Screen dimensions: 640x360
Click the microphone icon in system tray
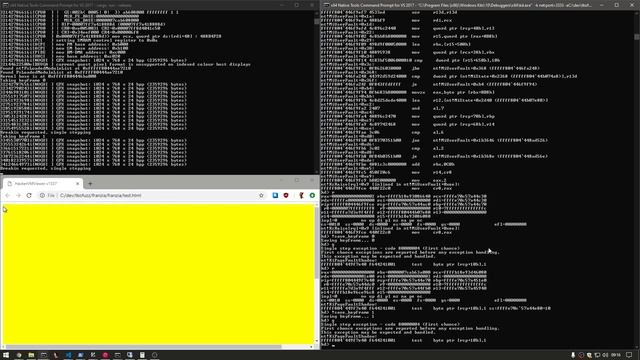(573, 355)
